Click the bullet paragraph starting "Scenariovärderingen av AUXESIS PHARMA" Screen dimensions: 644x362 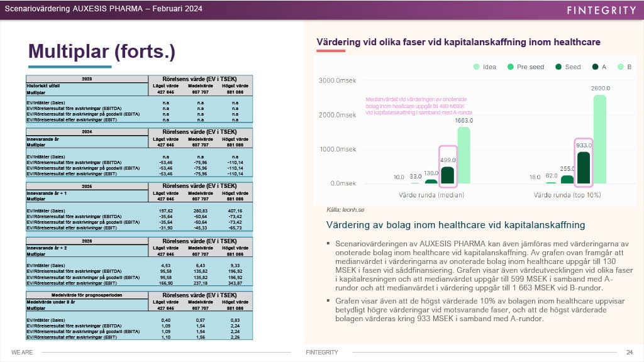(x=484, y=266)
